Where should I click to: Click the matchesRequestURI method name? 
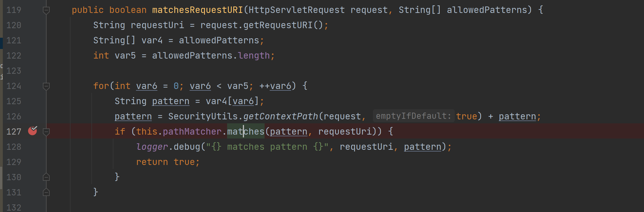tap(197, 10)
